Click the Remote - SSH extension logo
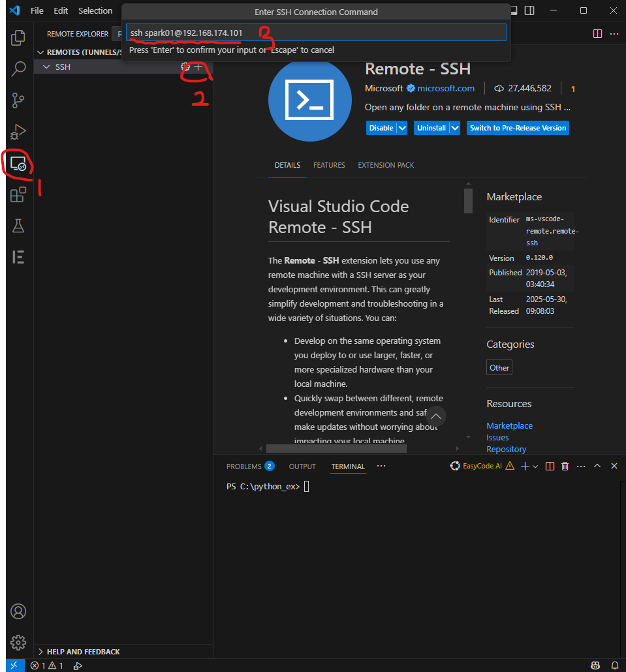This screenshot has width=626, height=672. [x=309, y=100]
